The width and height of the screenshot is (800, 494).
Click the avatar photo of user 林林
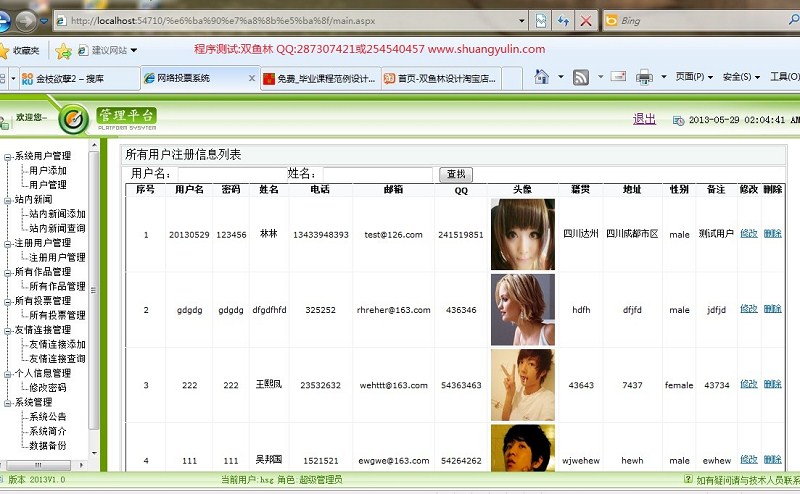522,234
